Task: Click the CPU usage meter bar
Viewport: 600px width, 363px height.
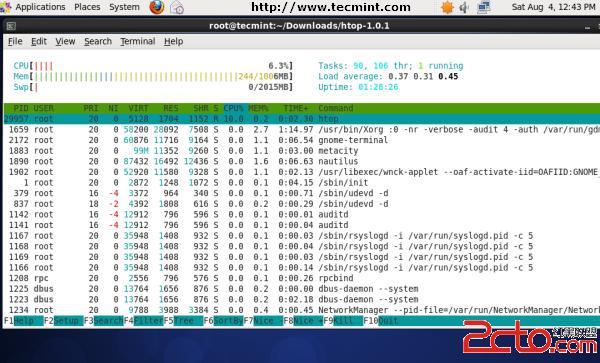Action: point(153,66)
